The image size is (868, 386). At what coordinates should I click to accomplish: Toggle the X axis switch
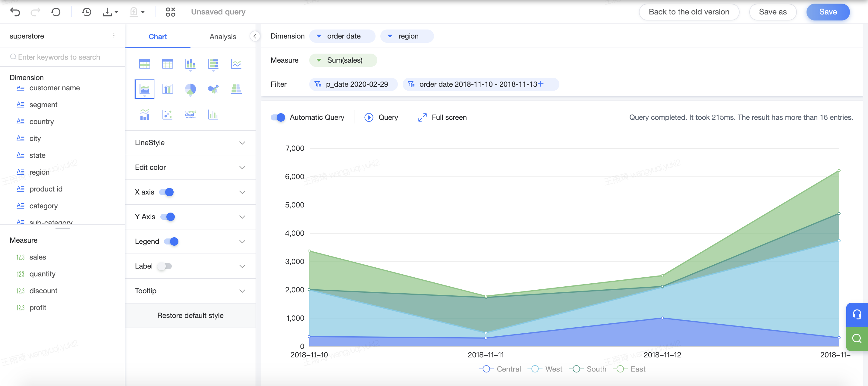click(x=166, y=192)
